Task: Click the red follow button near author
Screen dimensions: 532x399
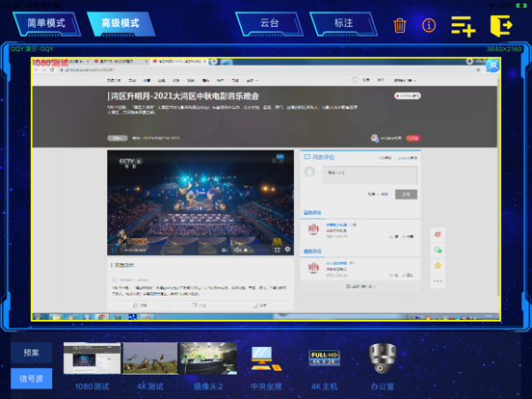Action: pyautogui.click(x=413, y=138)
